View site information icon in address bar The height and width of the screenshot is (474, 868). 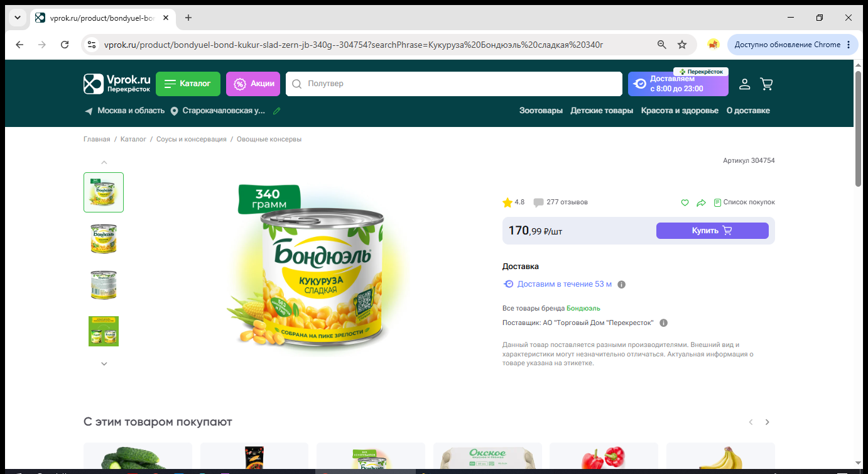pyautogui.click(x=92, y=45)
